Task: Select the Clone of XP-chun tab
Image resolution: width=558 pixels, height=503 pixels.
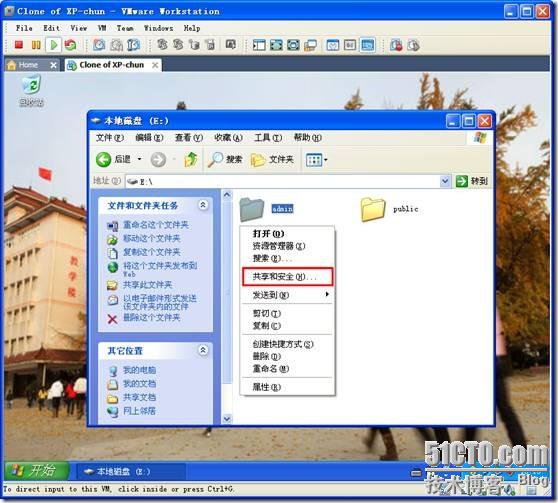Action: pos(113,65)
